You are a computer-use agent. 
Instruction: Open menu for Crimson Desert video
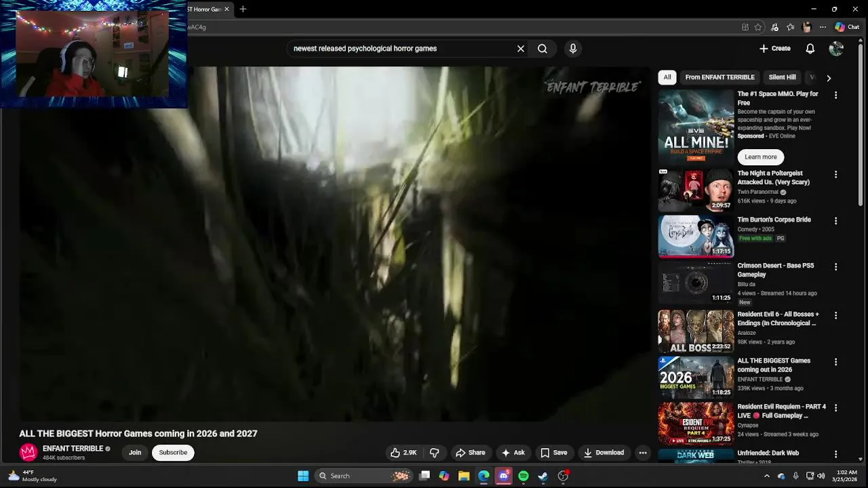tap(835, 267)
